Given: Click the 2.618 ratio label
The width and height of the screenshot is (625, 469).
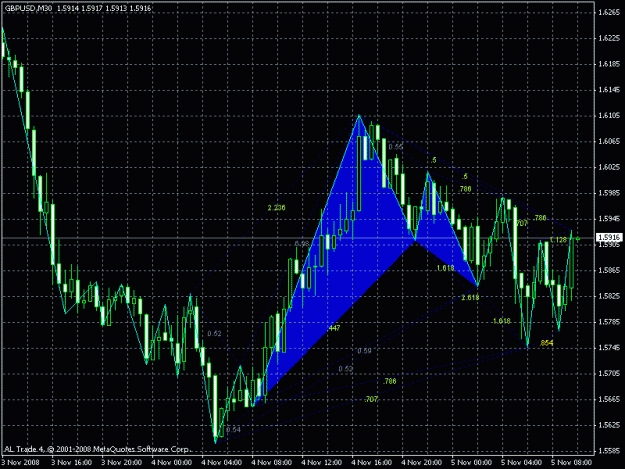Looking at the screenshot, I should (470, 297).
